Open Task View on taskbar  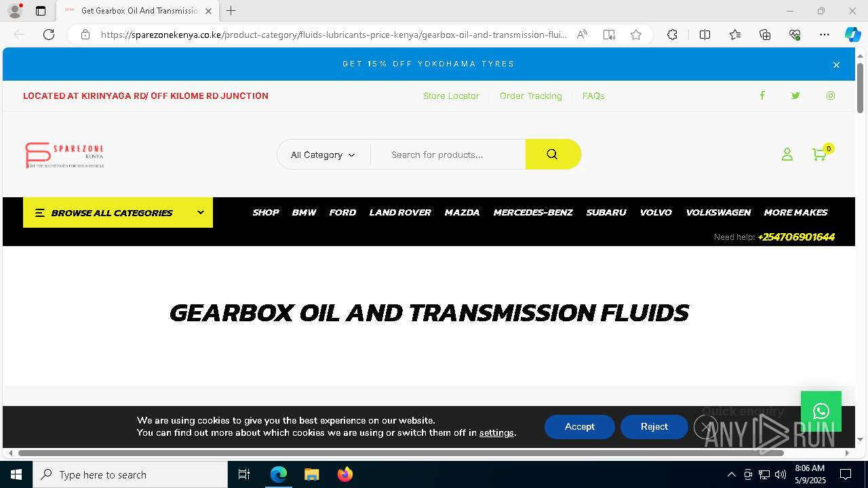coord(244,474)
